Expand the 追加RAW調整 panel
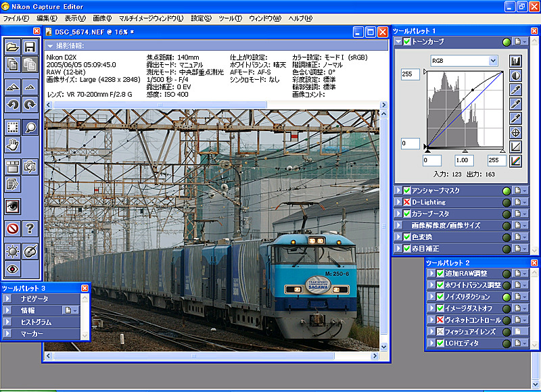541x392 pixels. pos(431,274)
